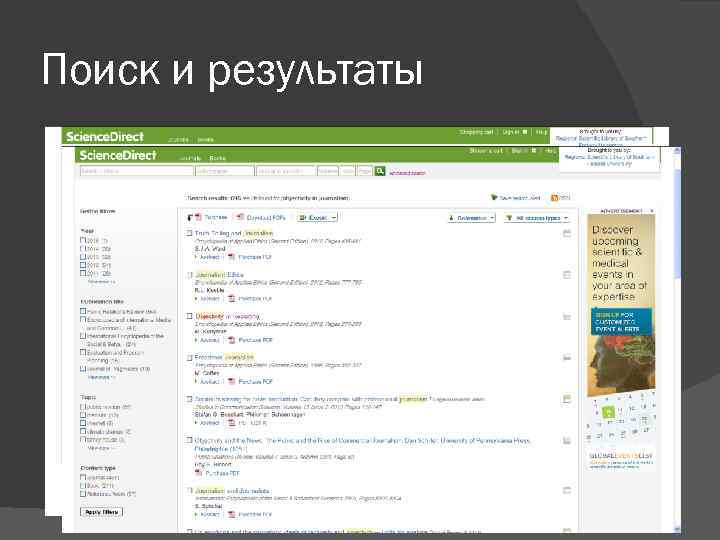
Task: Click the orange RSS feed icon
Action: click(554, 197)
